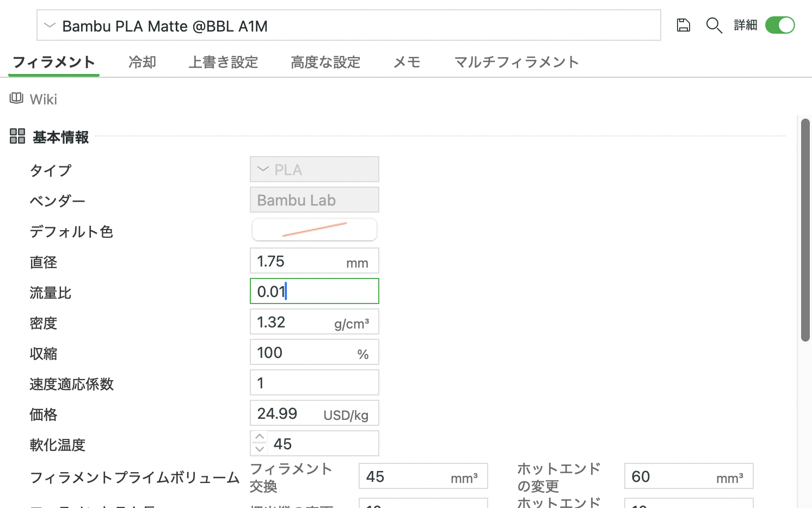Toggle the 詳細 advanced mode switch
The height and width of the screenshot is (508, 812).
click(780, 25)
